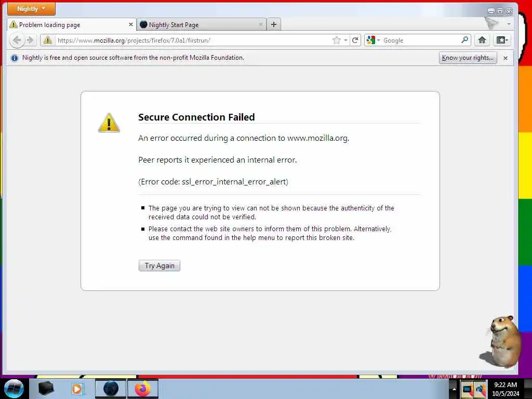Launch the media player taskbar icon
This screenshot has height=399, width=532.
click(77, 389)
